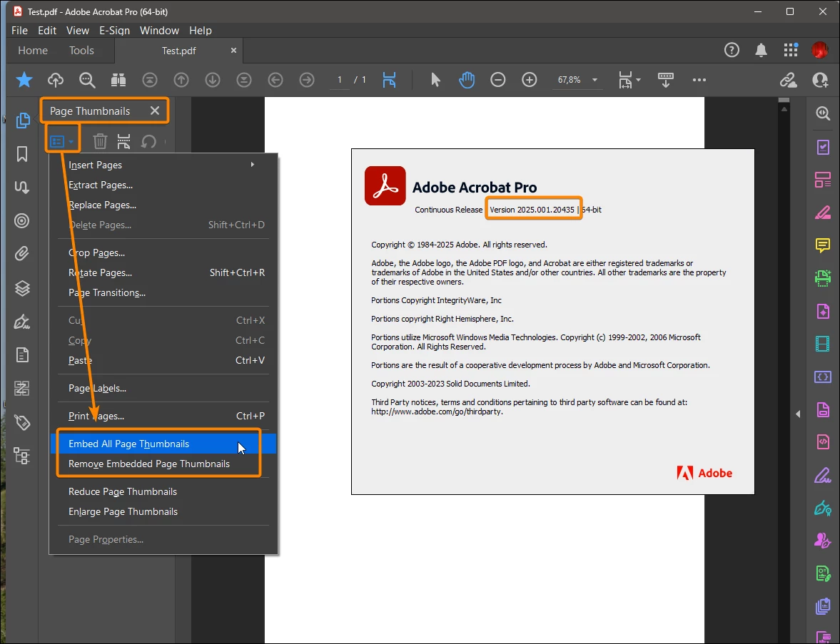Select Paste in the context menu
The image size is (840, 644).
pyautogui.click(x=163, y=360)
